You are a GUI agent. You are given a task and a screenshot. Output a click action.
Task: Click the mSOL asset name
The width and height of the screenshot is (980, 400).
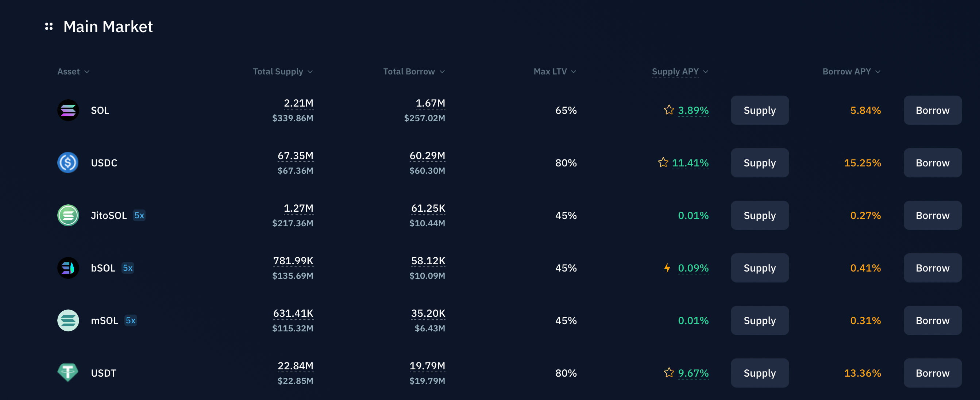[105, 320]
